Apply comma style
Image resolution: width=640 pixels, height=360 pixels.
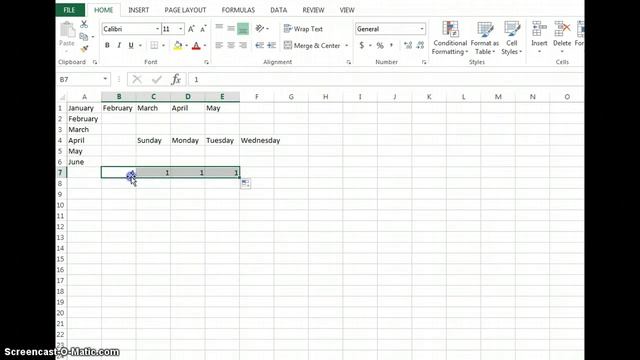391,45
